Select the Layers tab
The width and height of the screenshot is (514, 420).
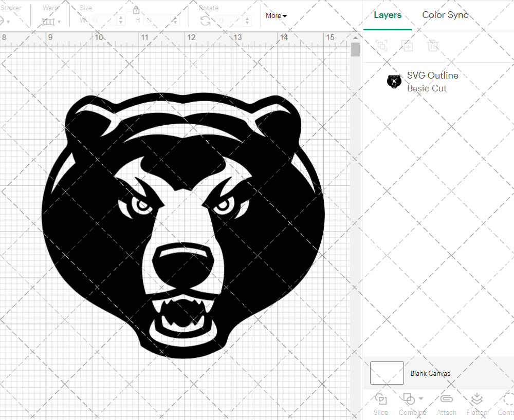[x=388, y=15]
